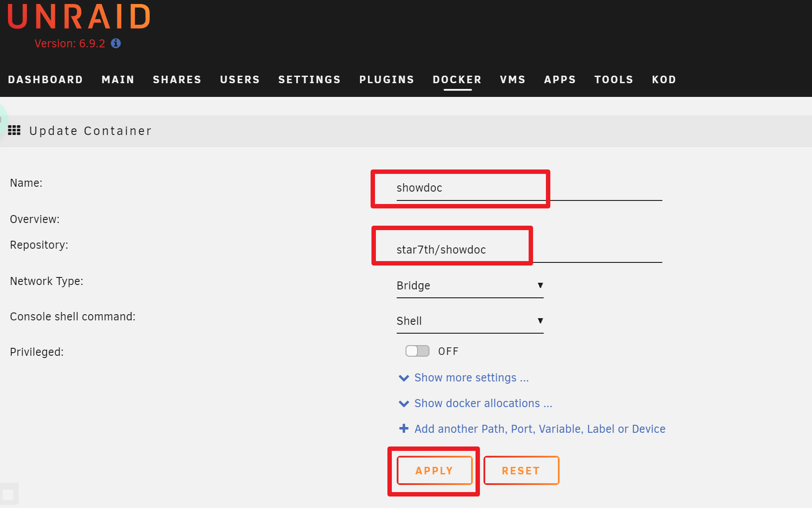Screen dimensions: 812x508
Task: Click the Update Container heading
Action: (x=90, y=131)
